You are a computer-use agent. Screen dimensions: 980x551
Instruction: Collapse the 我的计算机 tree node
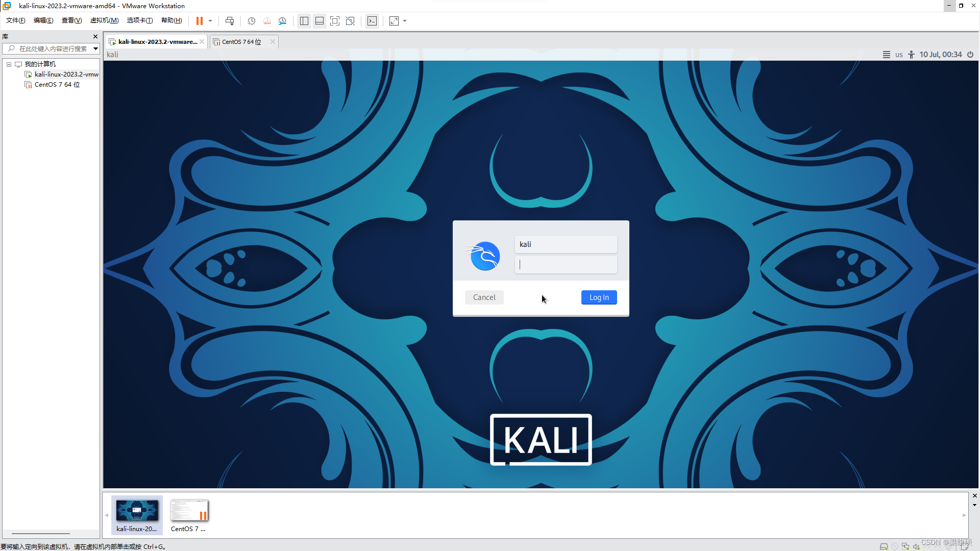(x=9, y=64)
